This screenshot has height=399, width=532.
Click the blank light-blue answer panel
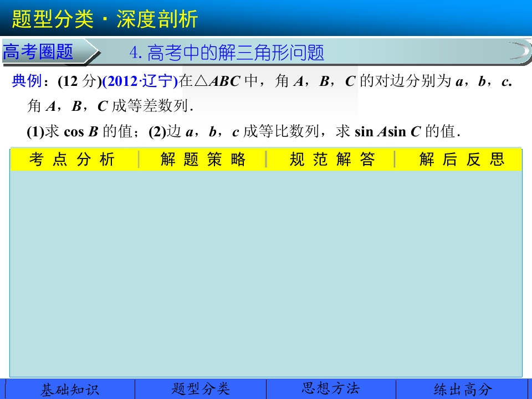click(266, 273)
